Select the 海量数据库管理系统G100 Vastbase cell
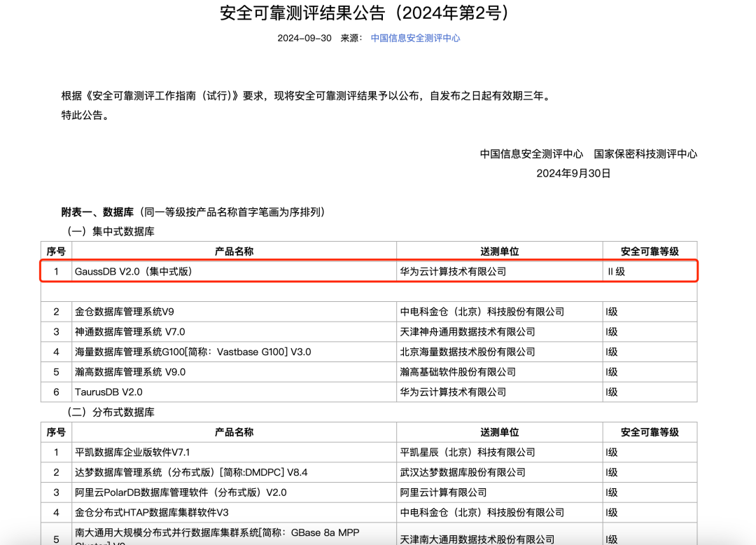 234,352
